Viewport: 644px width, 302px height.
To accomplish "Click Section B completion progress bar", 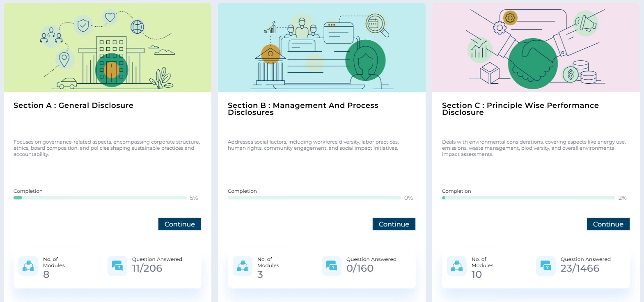I will [x=314, y=198].
